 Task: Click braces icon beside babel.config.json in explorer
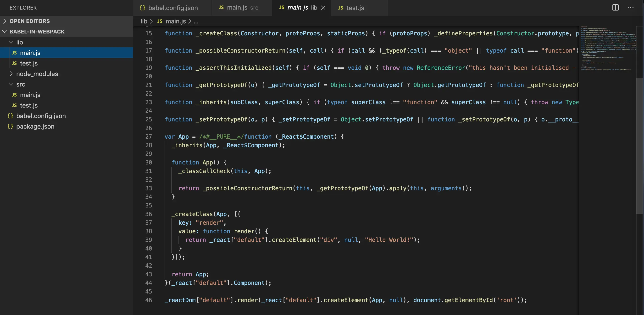[x=10, y=116]
